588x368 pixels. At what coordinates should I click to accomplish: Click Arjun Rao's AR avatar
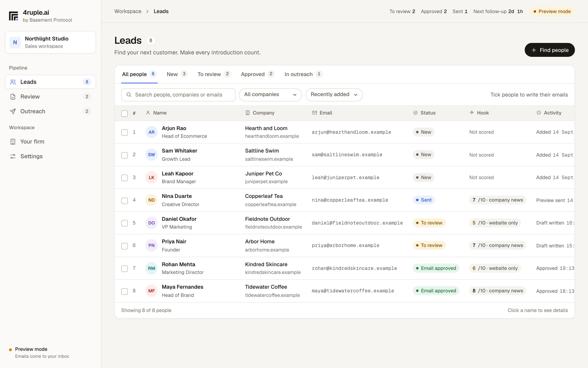pyautogui.click(x=151, y=132)
